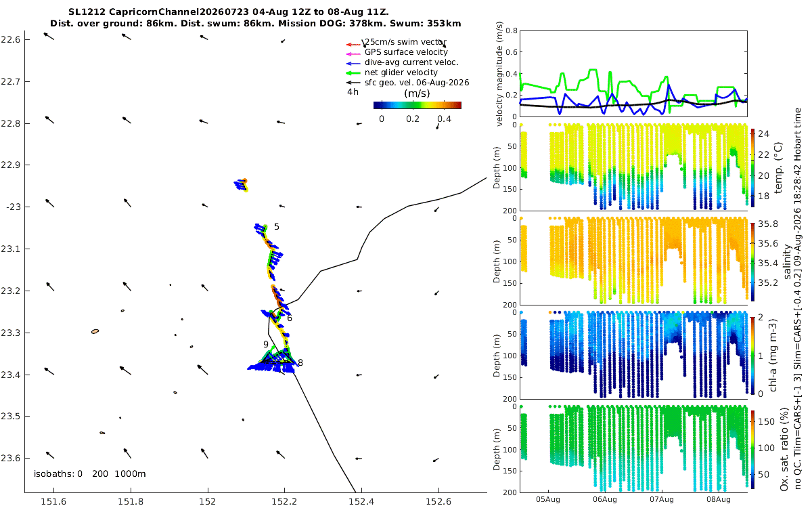Click the chl-a colorbar
The image size is (812, 508).
(x=752, y=354)
